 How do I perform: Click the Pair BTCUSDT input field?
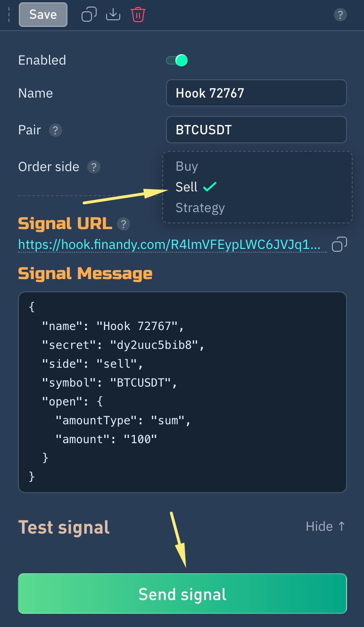[x=256, y=130]
